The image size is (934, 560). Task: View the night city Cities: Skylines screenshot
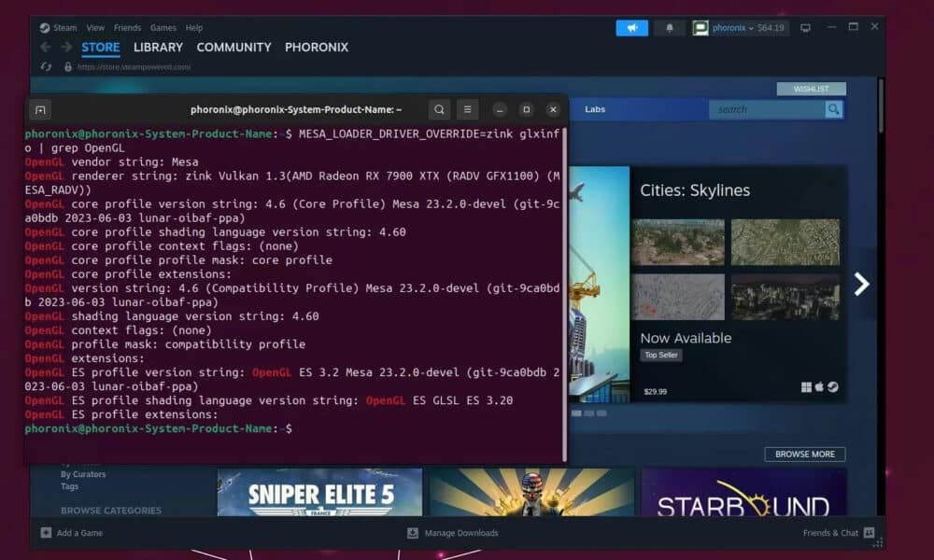pos(785,297)
